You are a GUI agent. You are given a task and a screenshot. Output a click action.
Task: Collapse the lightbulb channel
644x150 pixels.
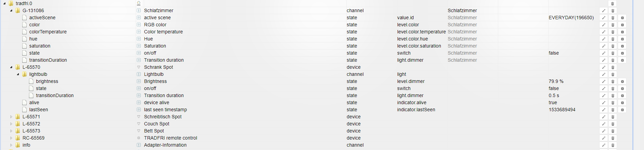tap(18, 74)
